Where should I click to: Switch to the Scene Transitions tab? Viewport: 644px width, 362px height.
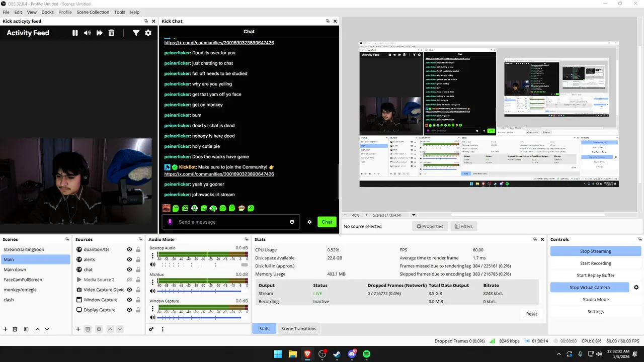click(x=299, y=329)
